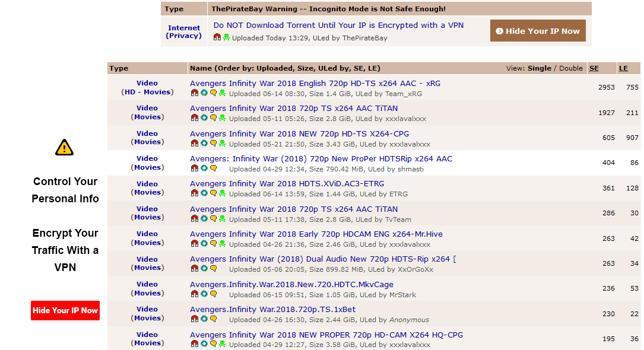Click teal play icon in TvTeam row
This screenshot has height=350, width=644.
204,219
